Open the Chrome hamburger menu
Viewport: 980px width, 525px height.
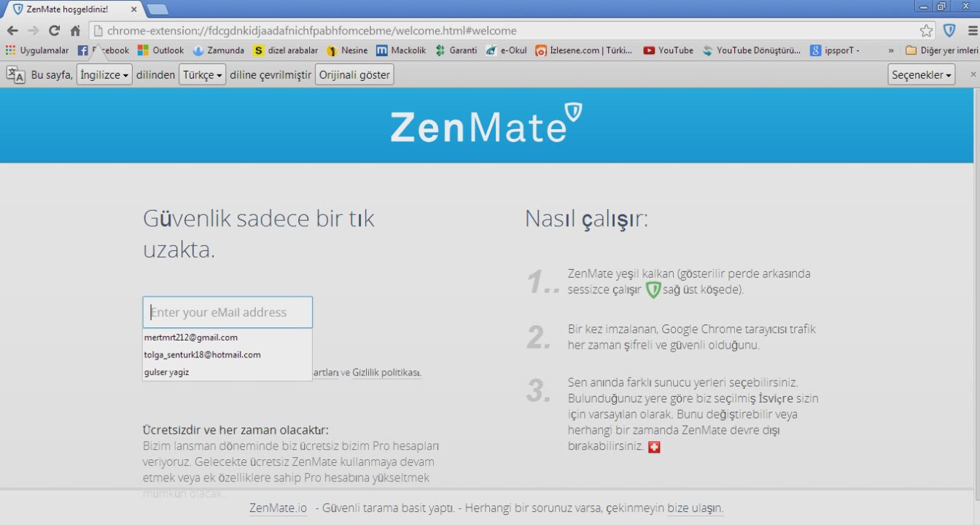(972, 31)
